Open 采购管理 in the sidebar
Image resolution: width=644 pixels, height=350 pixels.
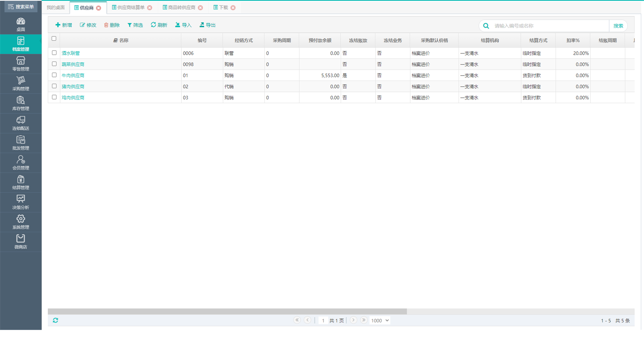click(21, 84)
